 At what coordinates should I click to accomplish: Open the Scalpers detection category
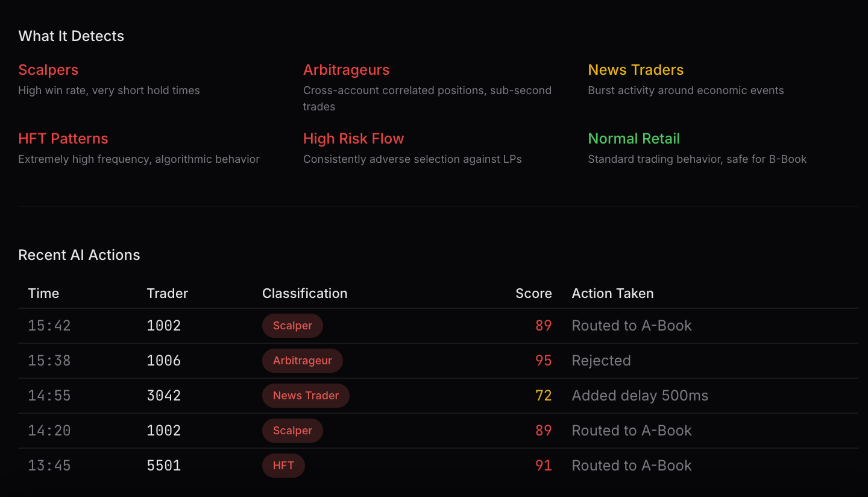coord(48,69)
